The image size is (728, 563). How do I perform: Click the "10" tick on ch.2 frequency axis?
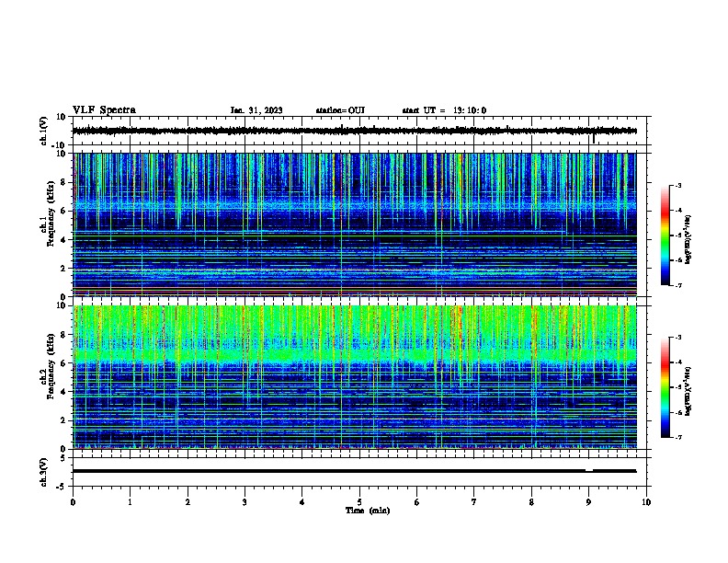tap(62, 305)
